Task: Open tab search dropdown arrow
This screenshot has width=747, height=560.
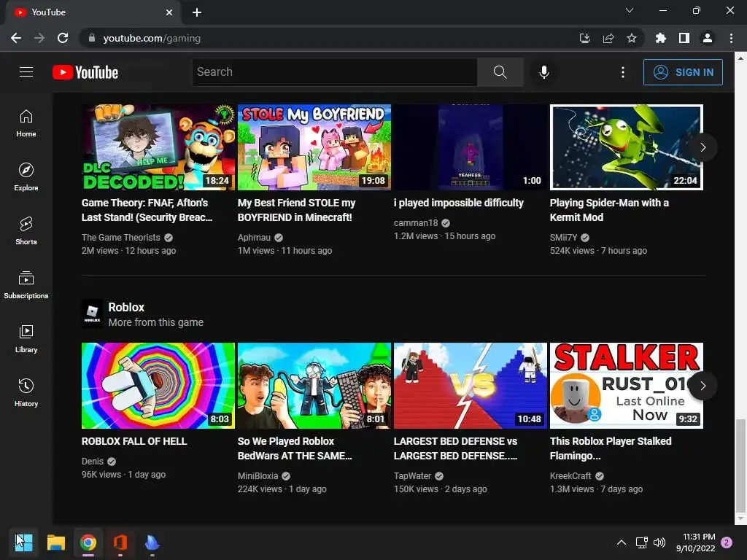Action: [x=630, y=10]
